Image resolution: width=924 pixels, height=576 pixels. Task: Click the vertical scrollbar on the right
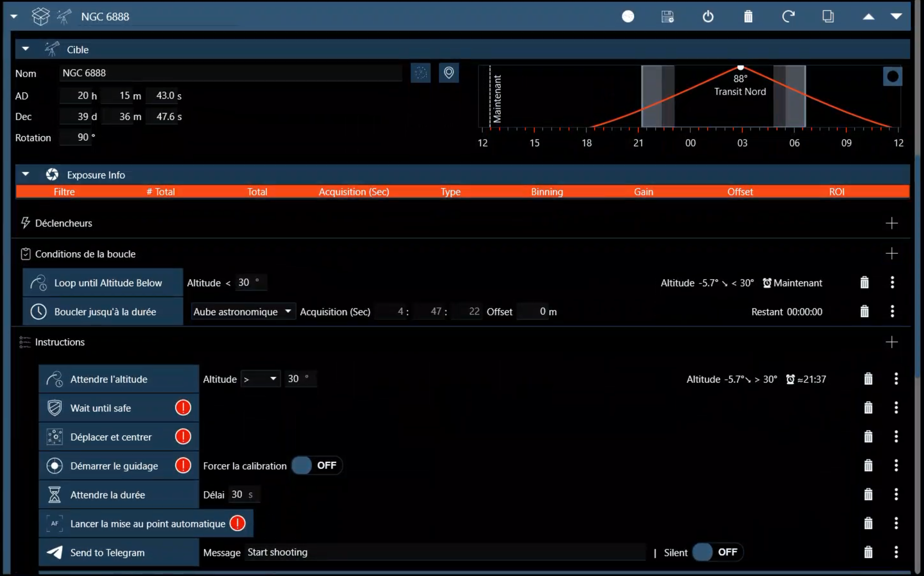(x=918, y=267)
